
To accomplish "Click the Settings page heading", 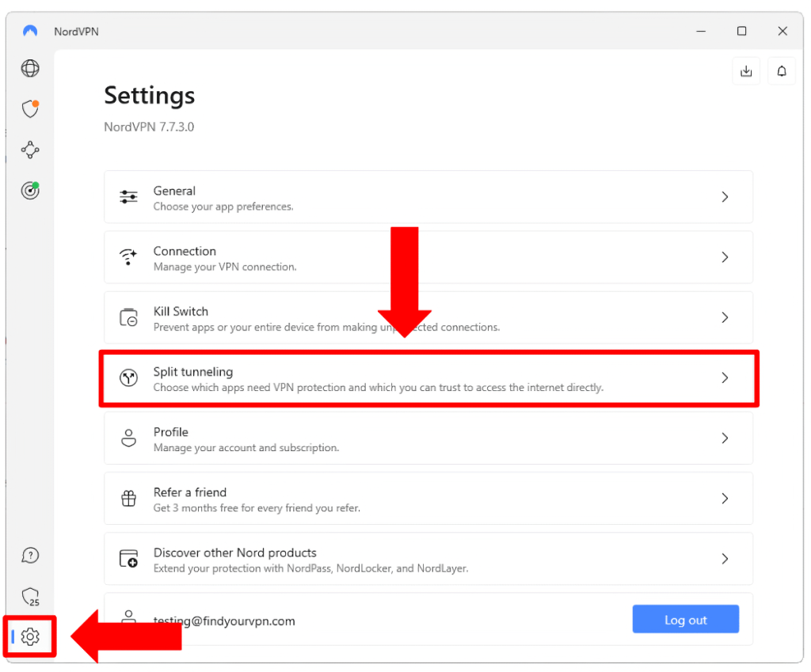I will coord(150,96).
